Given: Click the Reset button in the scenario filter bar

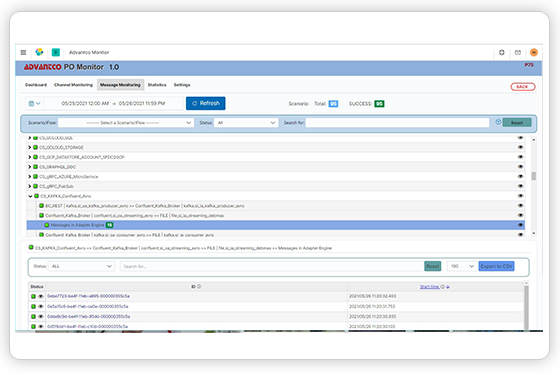Looking at the screenshot, I should [517, 123].
